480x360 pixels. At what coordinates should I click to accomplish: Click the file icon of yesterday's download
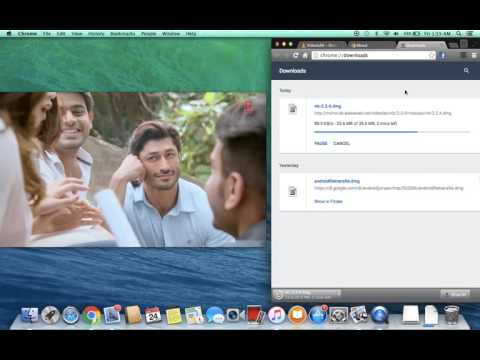coord(292,191)
